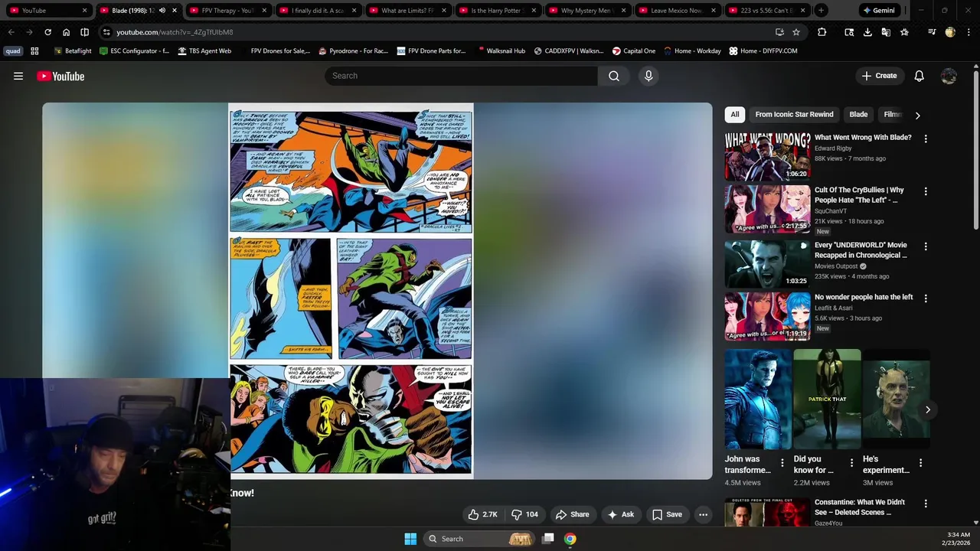Select From Iconic Star Rewind chip
The height and width of the screenshot is (551, 980).
[794, 115]
